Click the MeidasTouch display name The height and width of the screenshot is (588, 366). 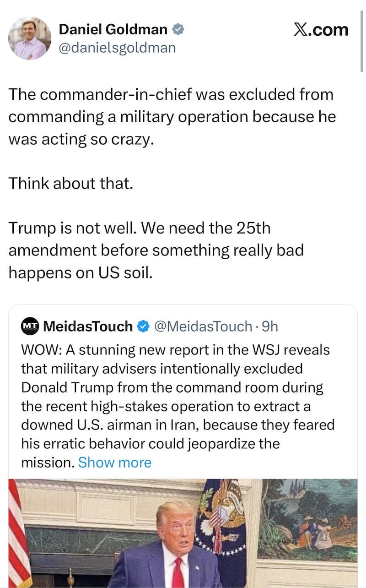click(x=87, y=326)
